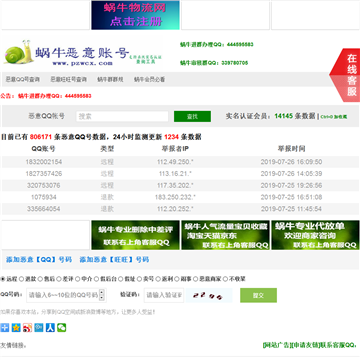Focus the 搜索 QQ account search box
The width and height of the screenshot is (360, 360).
click(x=122, y=116)
